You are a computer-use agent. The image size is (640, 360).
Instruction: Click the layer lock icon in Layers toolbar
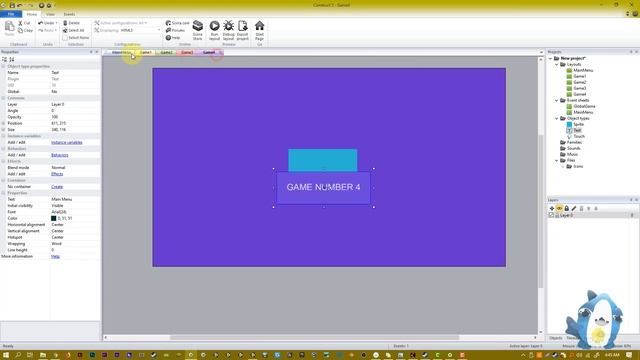point(567,209)
